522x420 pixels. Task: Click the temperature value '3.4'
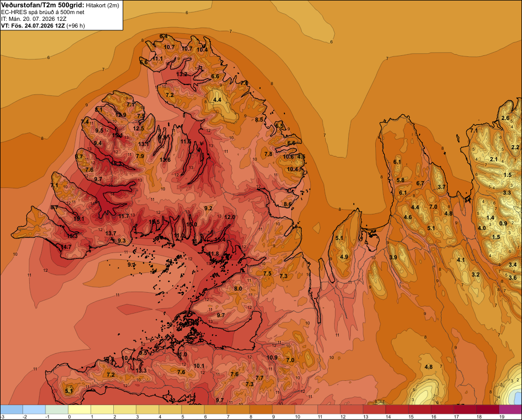(x=513, y=265)
